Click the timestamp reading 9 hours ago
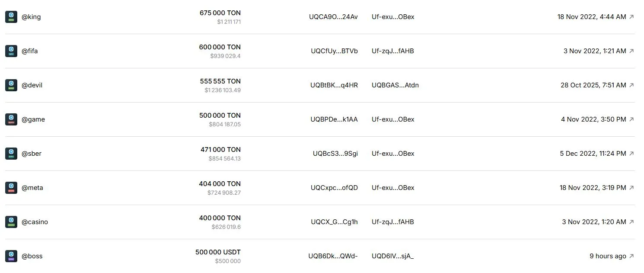 pos(608,256)
